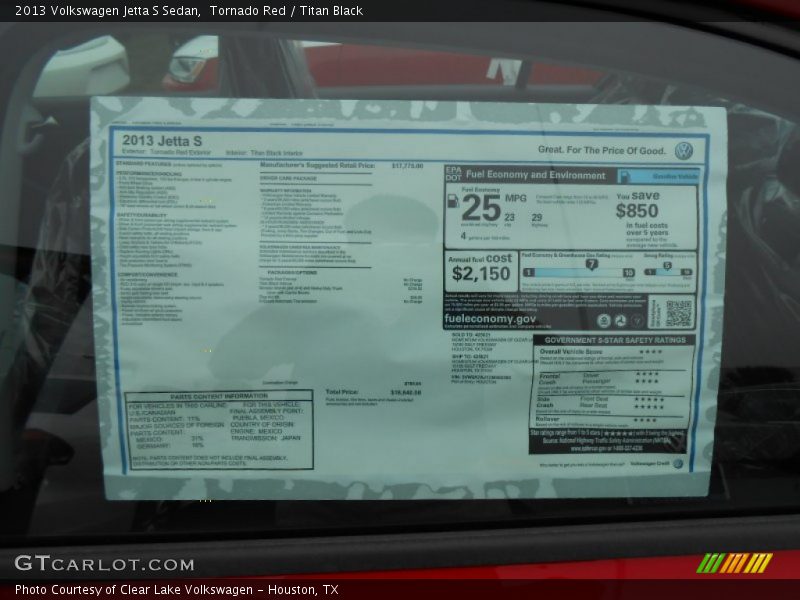Screen dimensions: 800x600
Task: Click the "Total Price" label
Action: coord(342,392)
